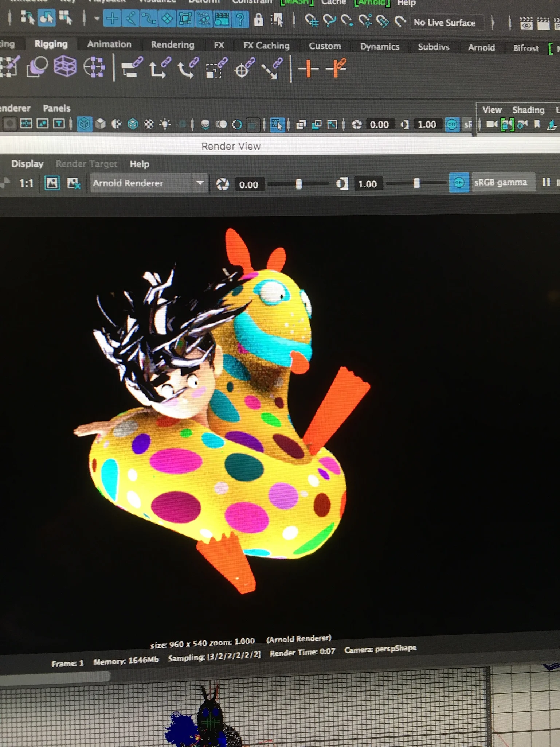Toggle textured display checker icon
Image resolution: width=560 pixels, height=747 pixels.
coord(149,125)
